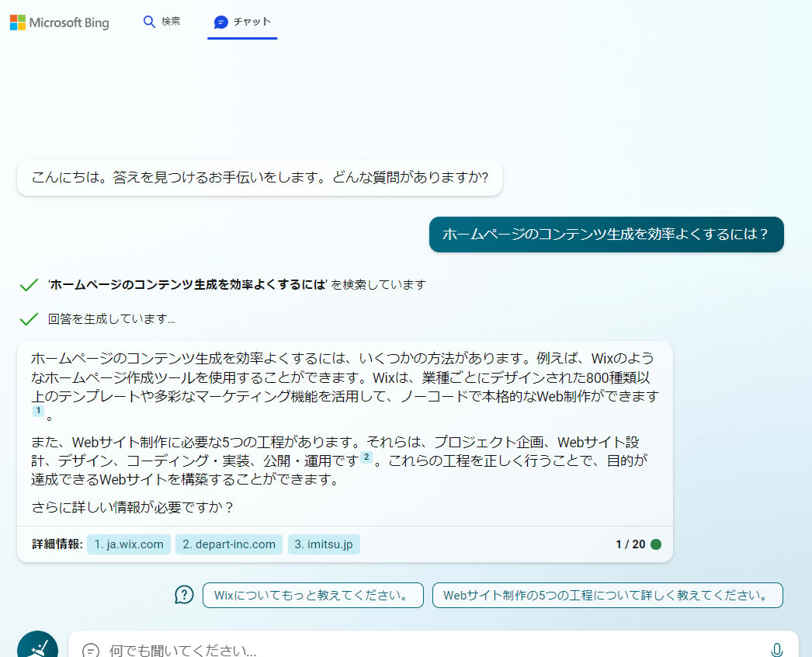Click the question mark suggestions icon

coord(184,595)
